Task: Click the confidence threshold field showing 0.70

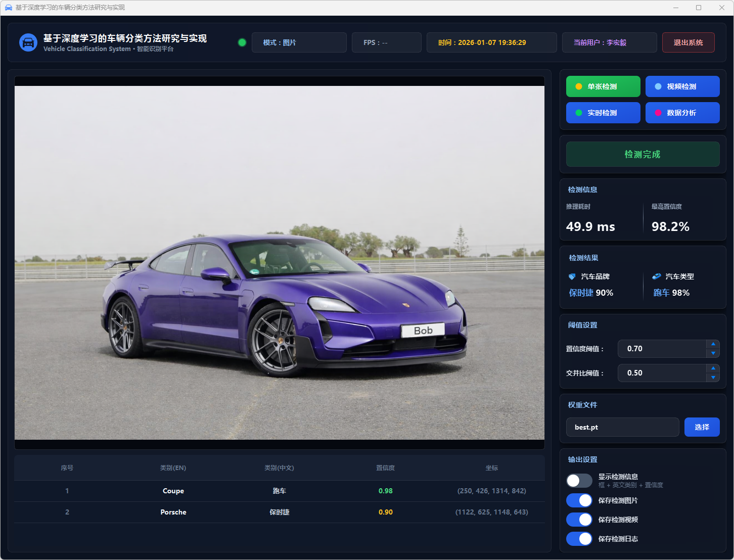Action: click(x=662, y=349)
